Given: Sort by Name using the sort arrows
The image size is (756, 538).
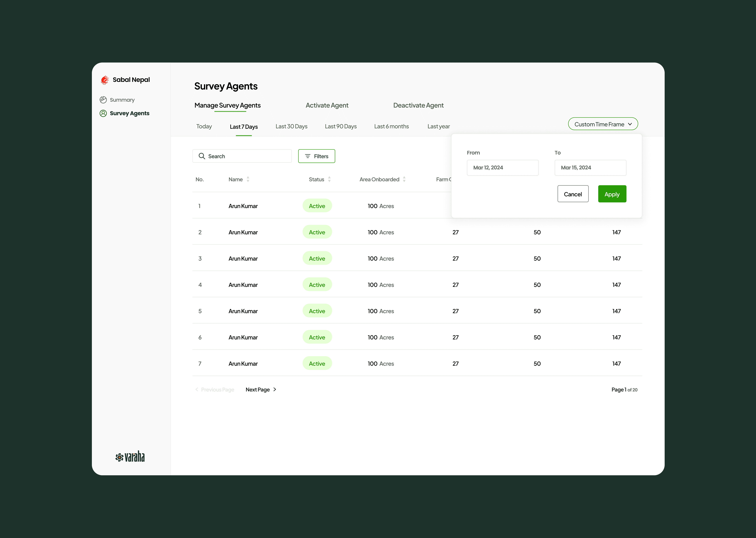Looking at the screenshot, I should point(248,179).
